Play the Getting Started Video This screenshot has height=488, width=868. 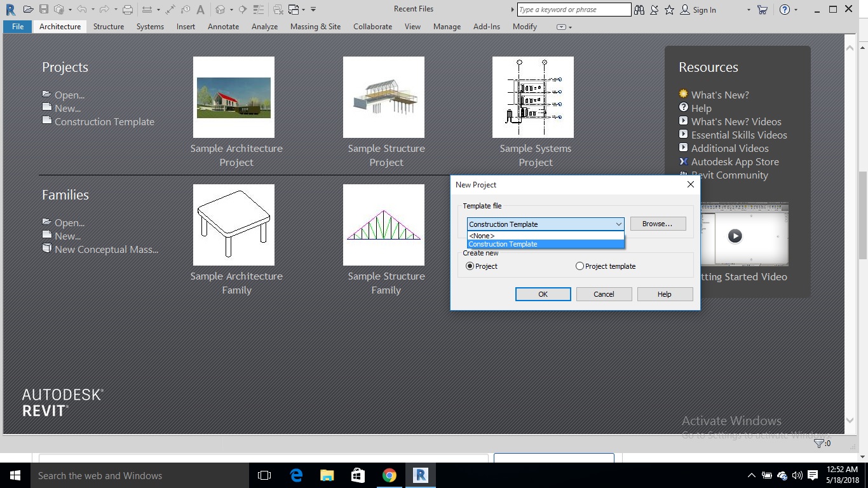point(735,236)
